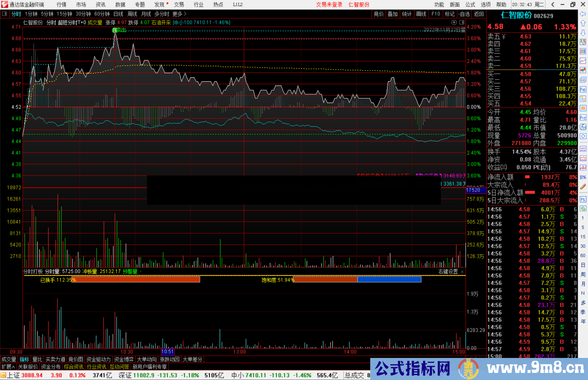
Task: Click the green refresh icon in sidebar
Action: [x=583, y=209]
